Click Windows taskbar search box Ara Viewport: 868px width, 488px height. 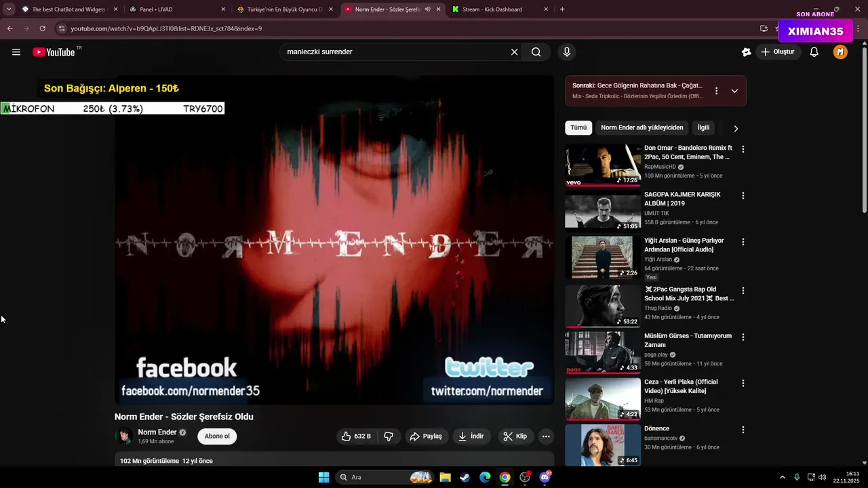click(x=384, y=477)
